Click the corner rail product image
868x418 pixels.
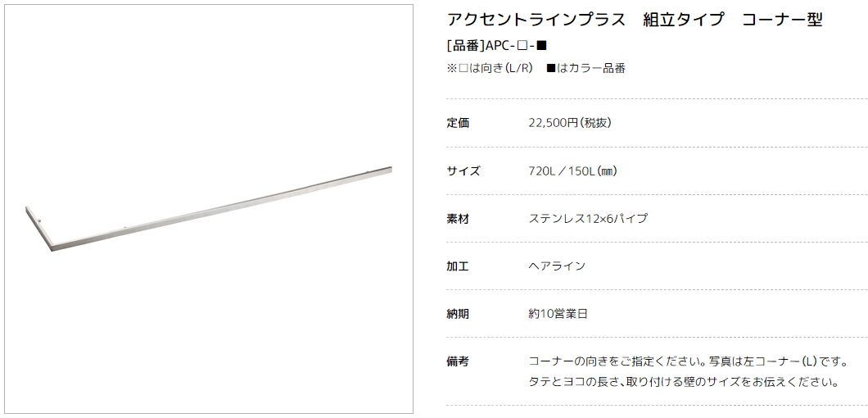coord(209,209)
